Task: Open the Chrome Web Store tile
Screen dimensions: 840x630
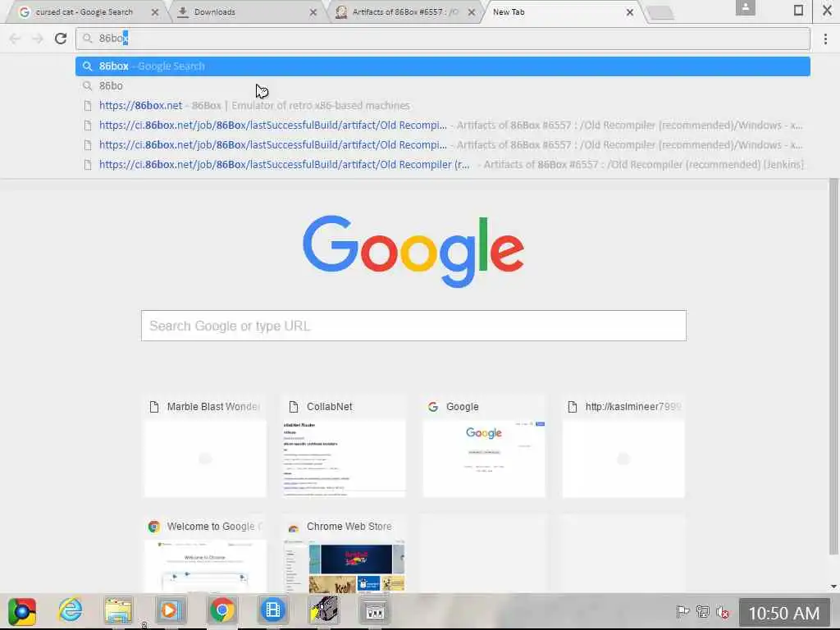Action: [345, 554]
